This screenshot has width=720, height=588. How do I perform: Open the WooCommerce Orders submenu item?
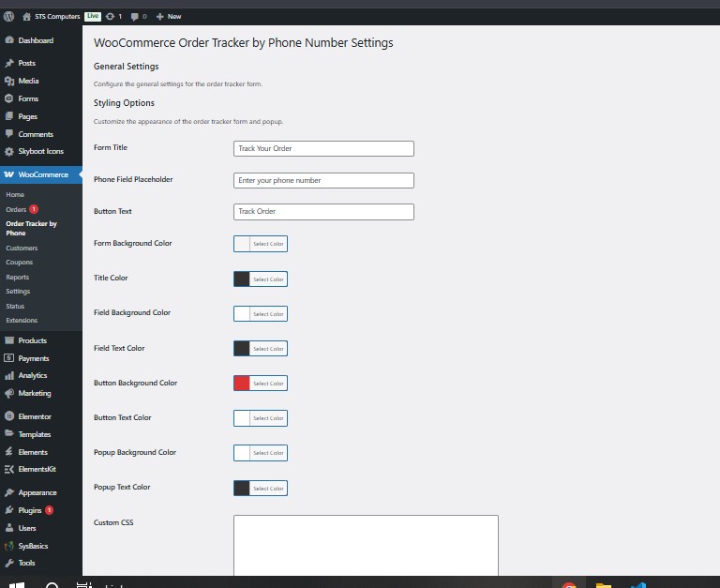pyautogui.click(x=16, y=209)
